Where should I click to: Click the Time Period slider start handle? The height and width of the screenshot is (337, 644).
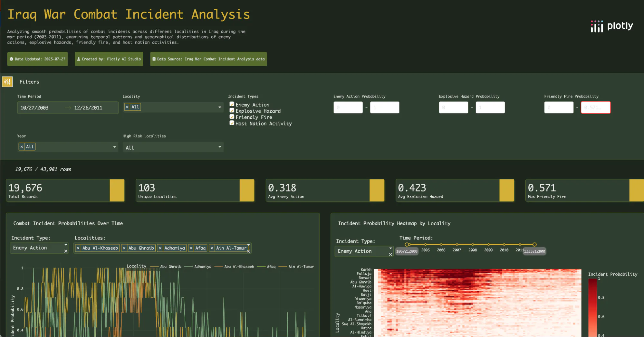coord(407,245)
